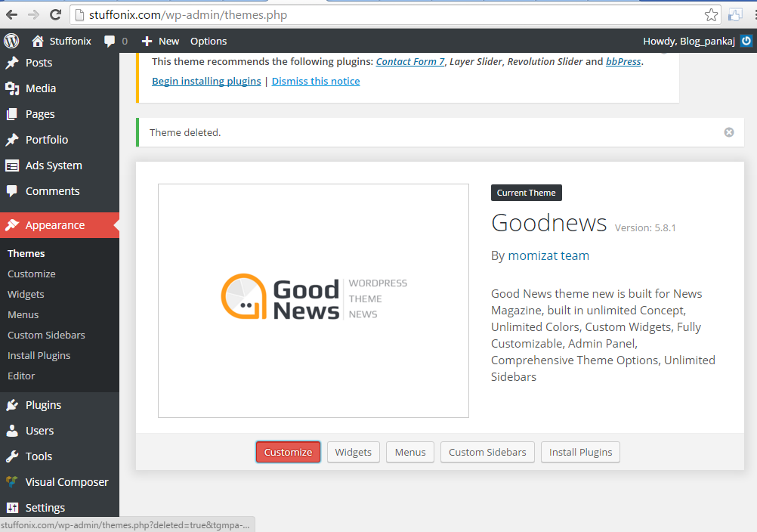Click the Visual Composer cube icon
The width and height of the screenshot is (757, 532).
(x=12, y=482)
